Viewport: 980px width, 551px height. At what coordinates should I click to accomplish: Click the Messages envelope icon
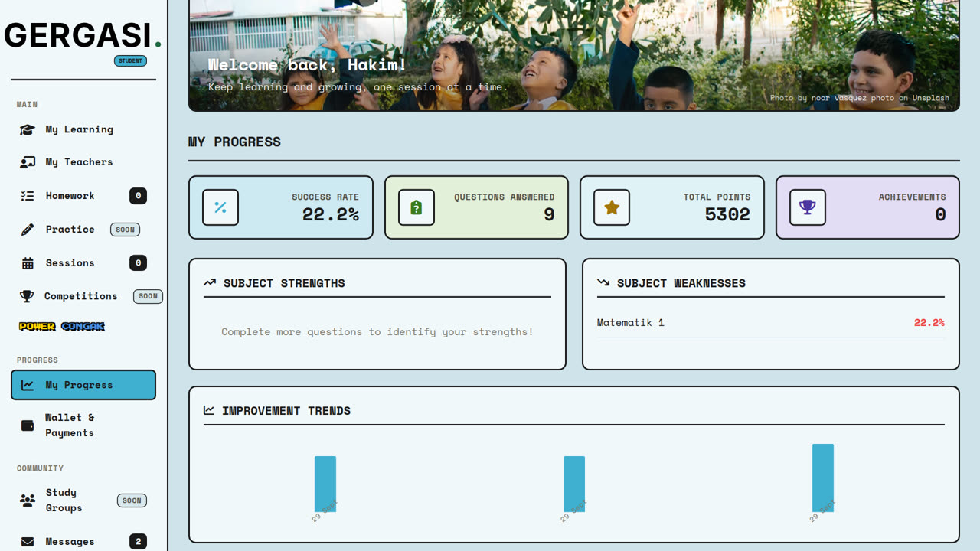click(28, 542)
